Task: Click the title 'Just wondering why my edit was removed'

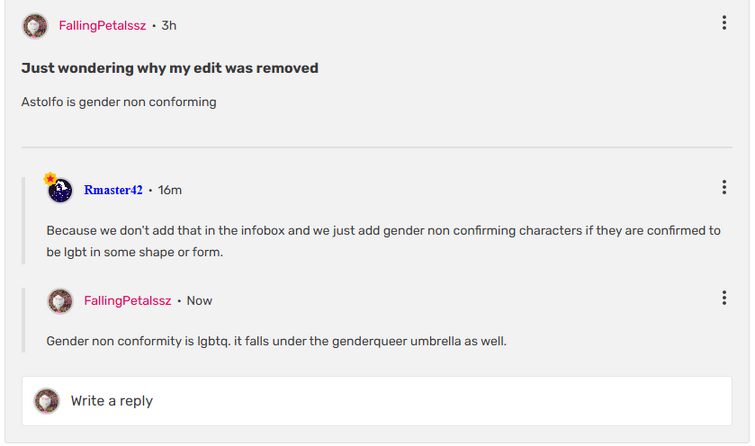Action: (x=169, y=68)
